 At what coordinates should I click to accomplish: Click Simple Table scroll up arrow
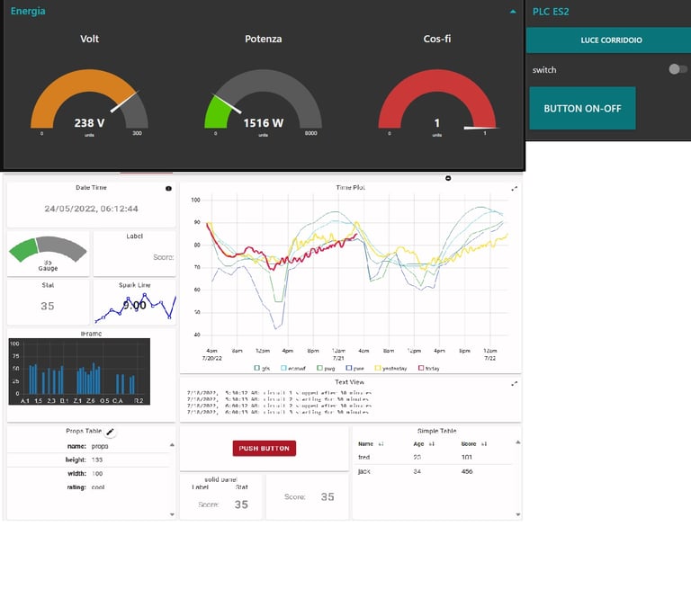click(518, 442)
